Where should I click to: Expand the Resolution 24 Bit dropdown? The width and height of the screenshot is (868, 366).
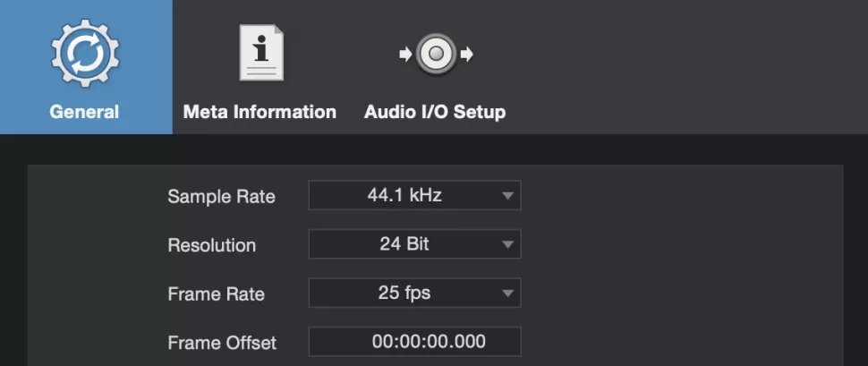point(404,244)
